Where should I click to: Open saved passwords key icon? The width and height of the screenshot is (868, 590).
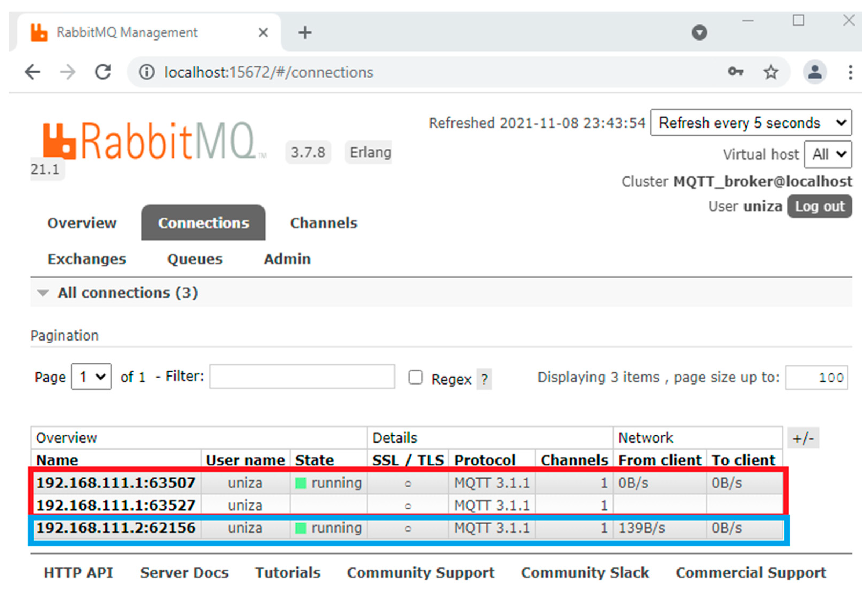(735, 71)
